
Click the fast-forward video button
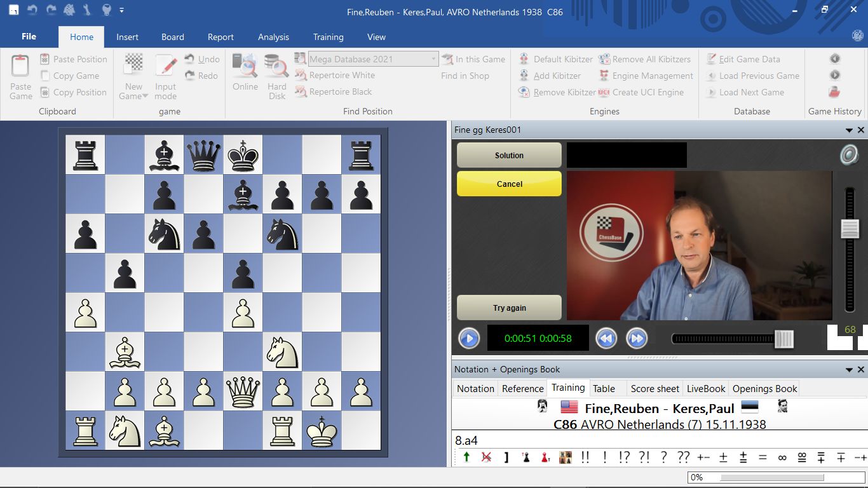pyautogui.click(x=637, y=338)
